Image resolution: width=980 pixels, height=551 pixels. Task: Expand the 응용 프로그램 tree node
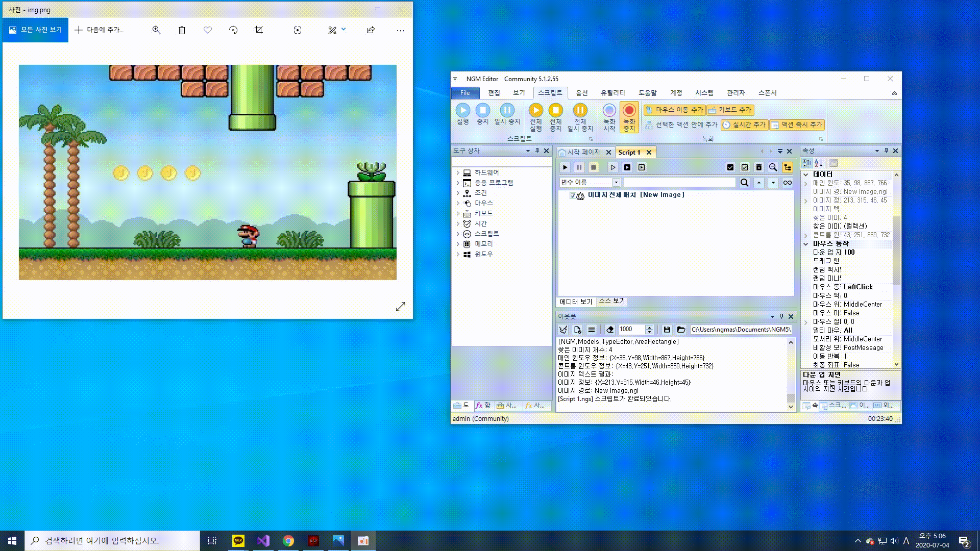point(458,183)
